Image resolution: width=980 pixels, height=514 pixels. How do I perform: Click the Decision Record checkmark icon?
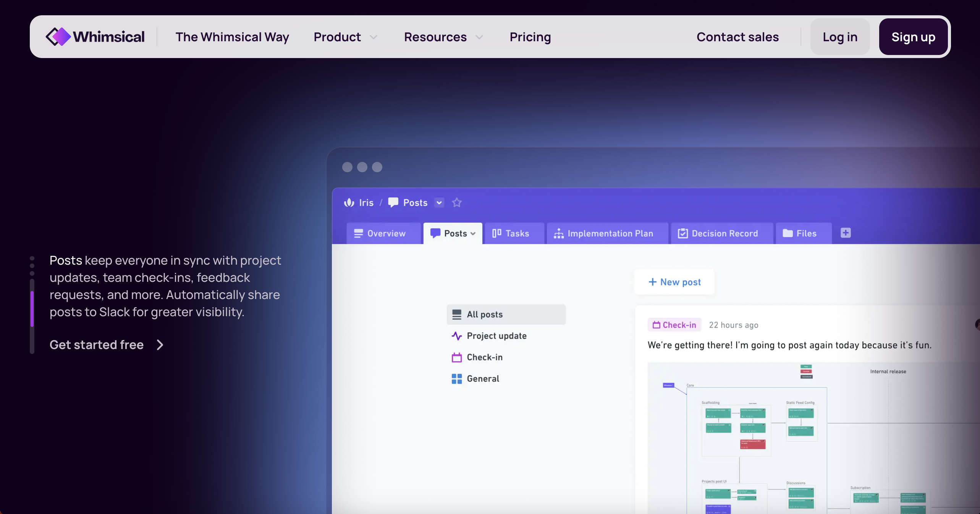(x=682, y=233)
